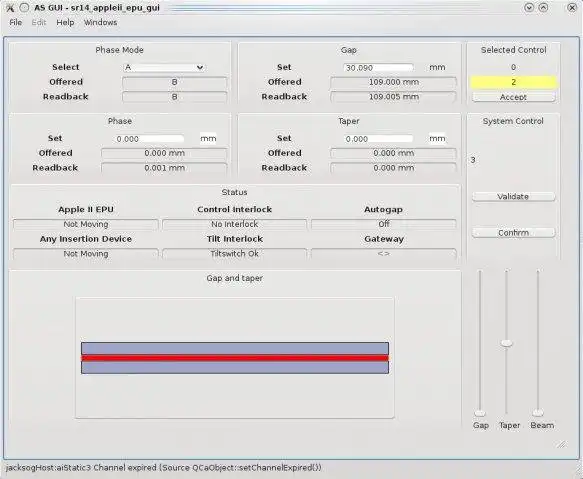Open the Help menu
583x479 pixels.
point(65,22)
